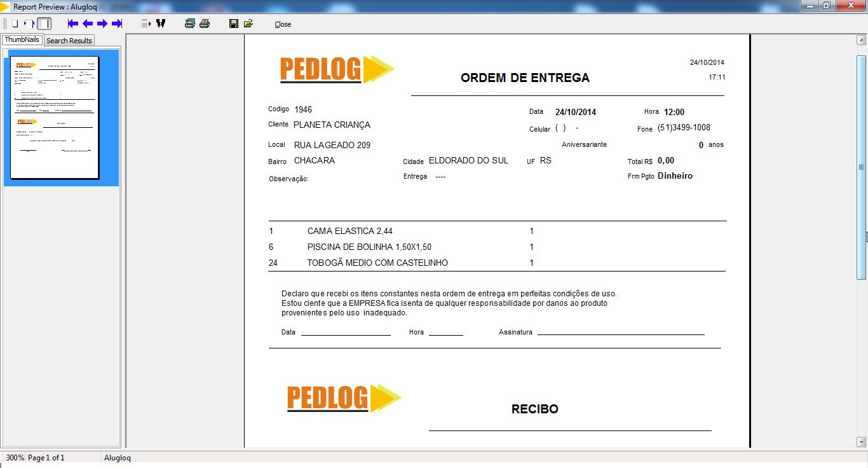Print the report using printer icon
Image resolution: width=868 pixels, height=468 pixels.
click(x=204, y=24)
